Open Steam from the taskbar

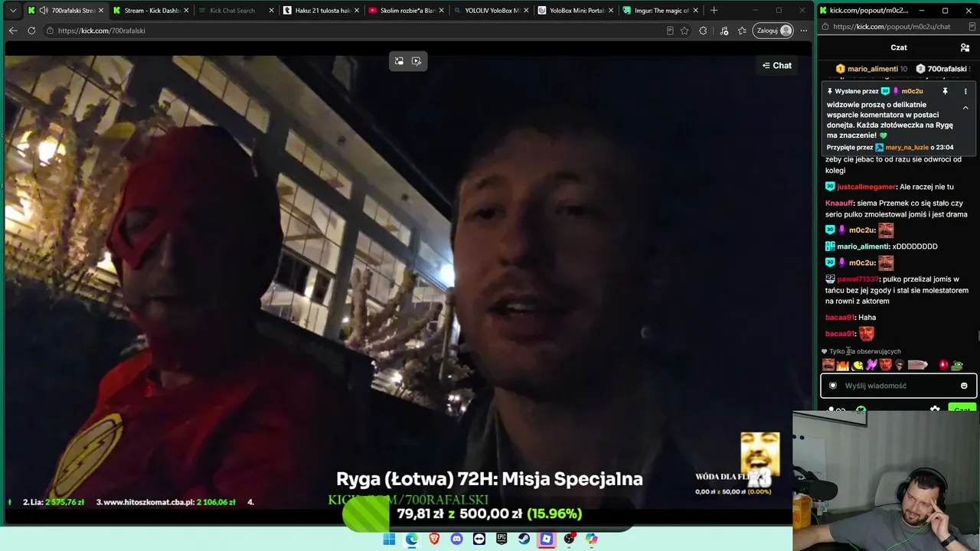tap(524, 539)
